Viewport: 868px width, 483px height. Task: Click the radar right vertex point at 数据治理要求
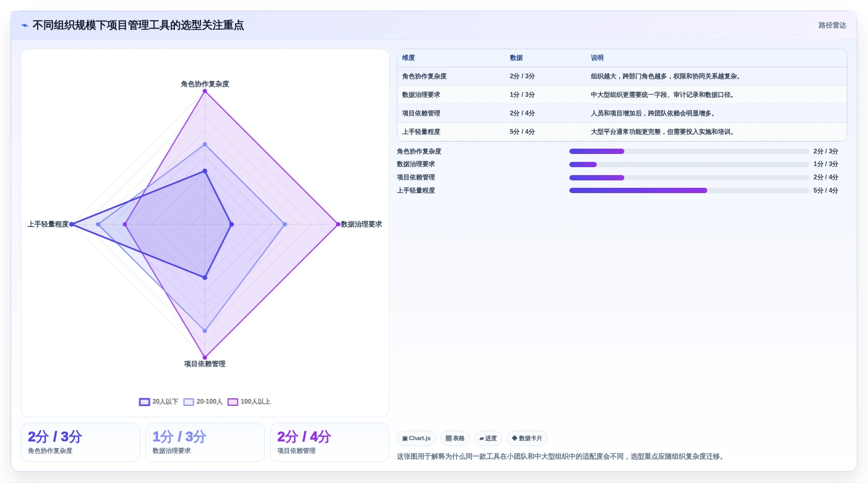click(x=338, y=224)
